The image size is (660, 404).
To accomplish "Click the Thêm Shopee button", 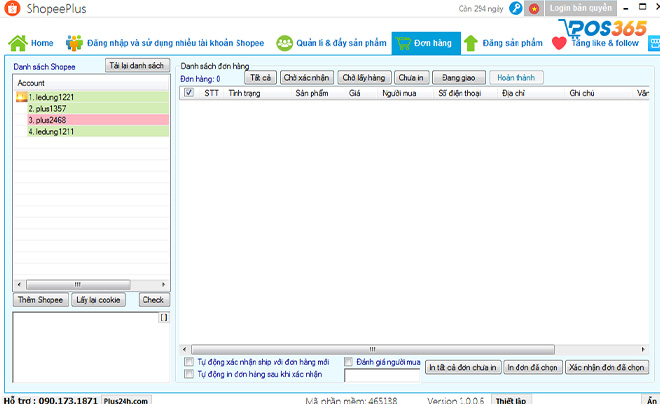I will pos(40,300).
